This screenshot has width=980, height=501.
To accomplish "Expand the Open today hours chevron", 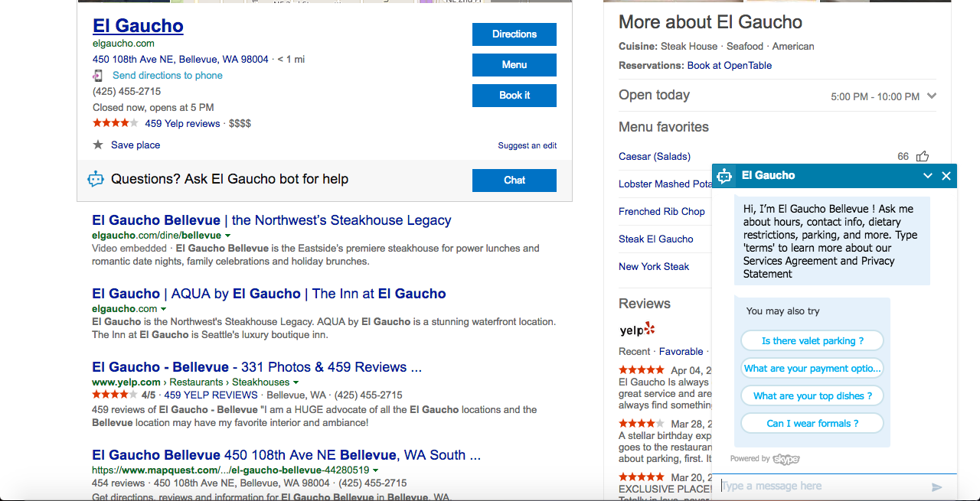I will (932, 96).
